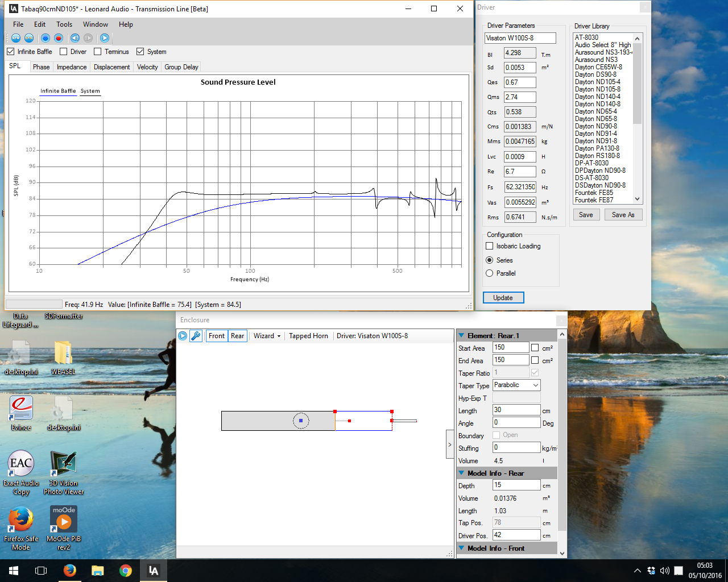
Task: Click the side expand arrow in Enclosure
Action: point(449,444)
